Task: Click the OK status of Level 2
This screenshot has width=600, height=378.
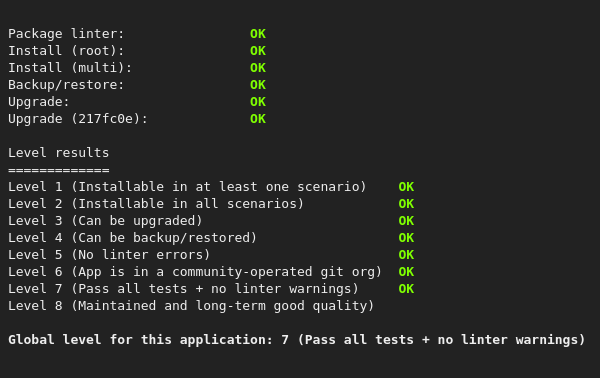Action: (406, 204)
